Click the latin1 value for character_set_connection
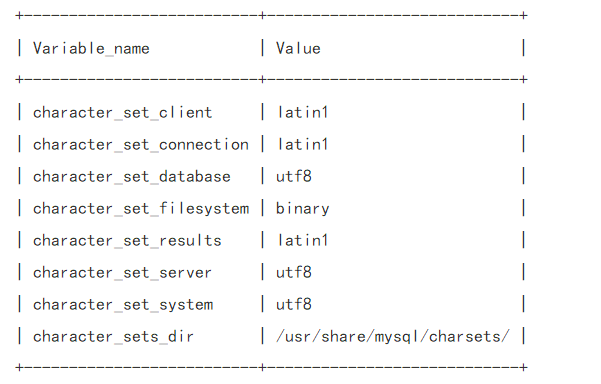Image resolution: width=601 pixels, height=384 pixels. click(x=302, y=145)
